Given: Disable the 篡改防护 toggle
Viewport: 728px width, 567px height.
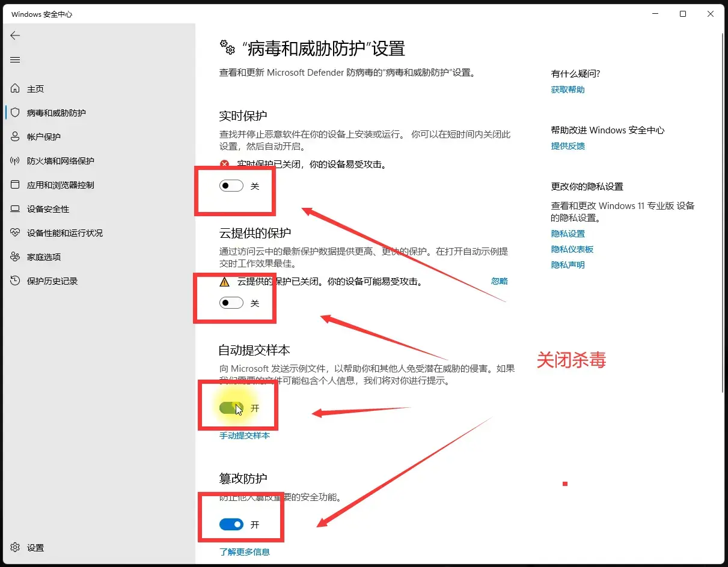Looking at the screenshot, I should click(230, 524).
